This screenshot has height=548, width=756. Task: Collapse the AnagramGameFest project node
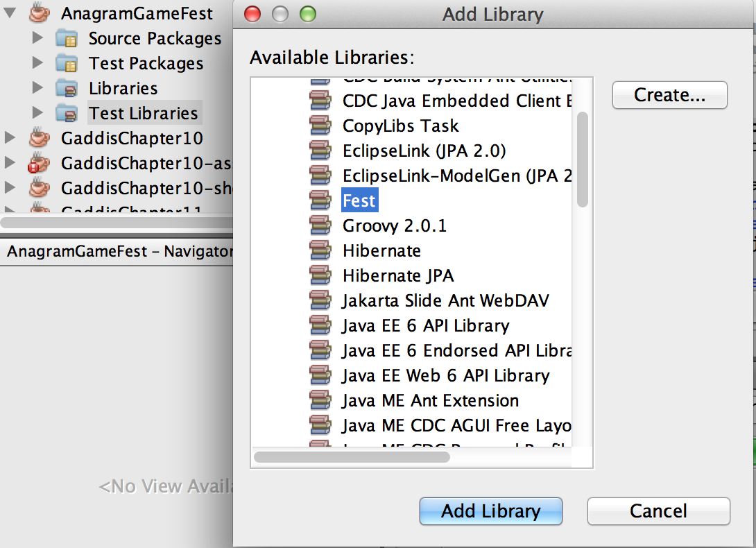(x=10, y=12)
